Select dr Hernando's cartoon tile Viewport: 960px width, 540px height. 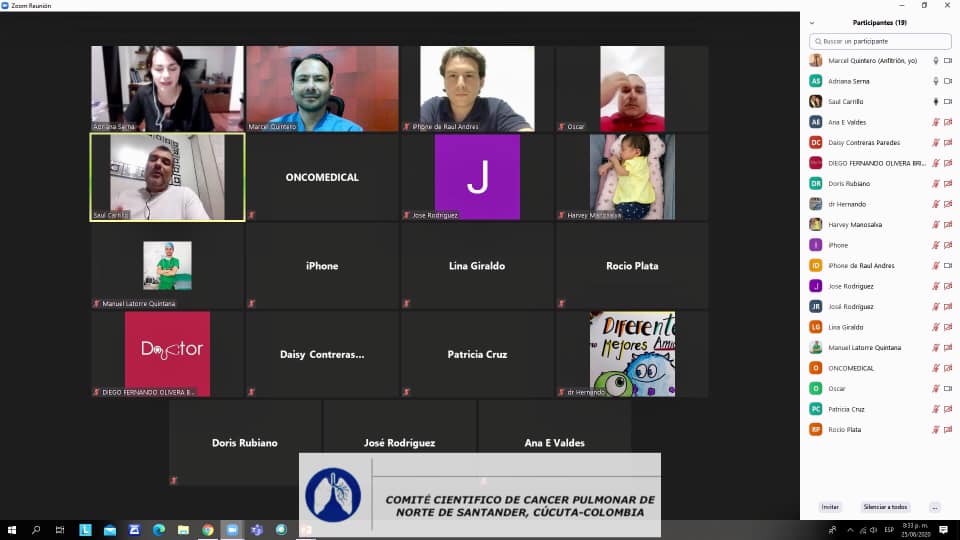tap(632, 354)
